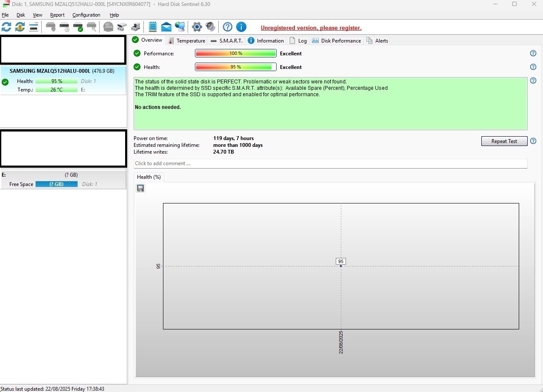
Task: Open the View menu
Action: 37,15
